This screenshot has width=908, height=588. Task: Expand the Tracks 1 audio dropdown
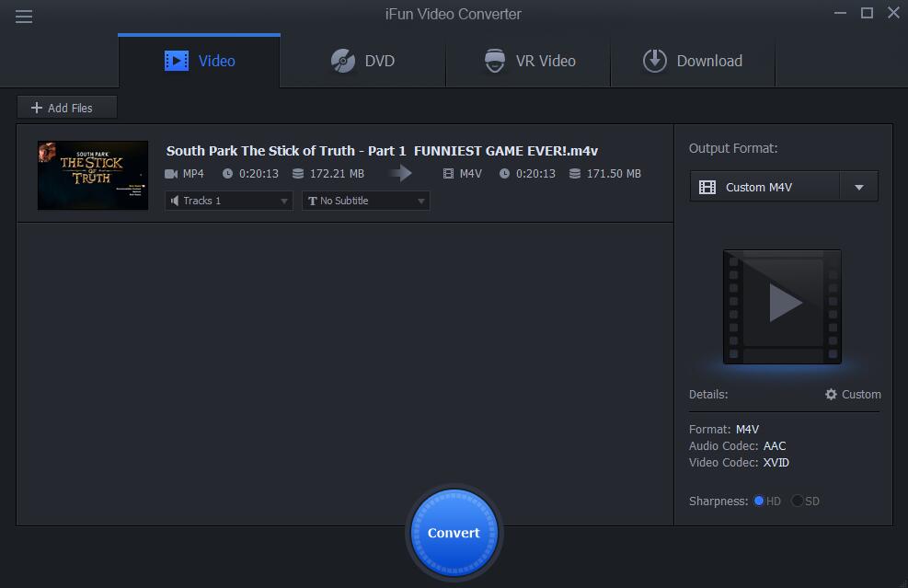[229, 201]
